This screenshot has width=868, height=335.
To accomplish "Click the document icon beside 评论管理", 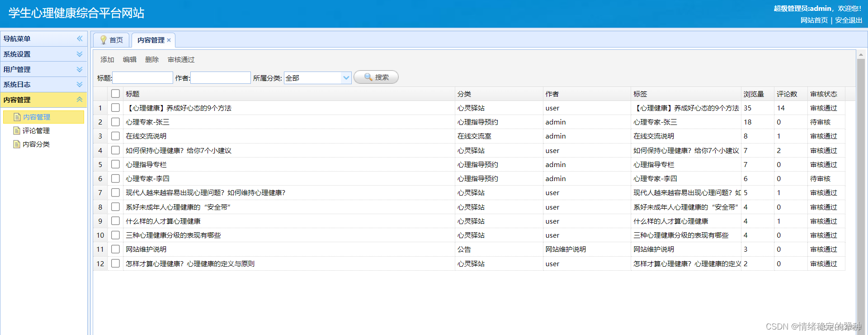I will click(x=17, y=130).
